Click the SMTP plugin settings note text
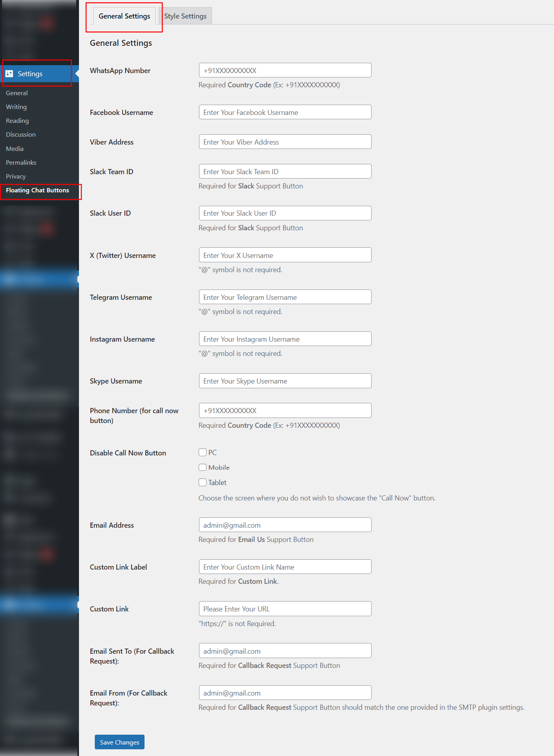This screenshot has height=756, width=554. point(361,707)
